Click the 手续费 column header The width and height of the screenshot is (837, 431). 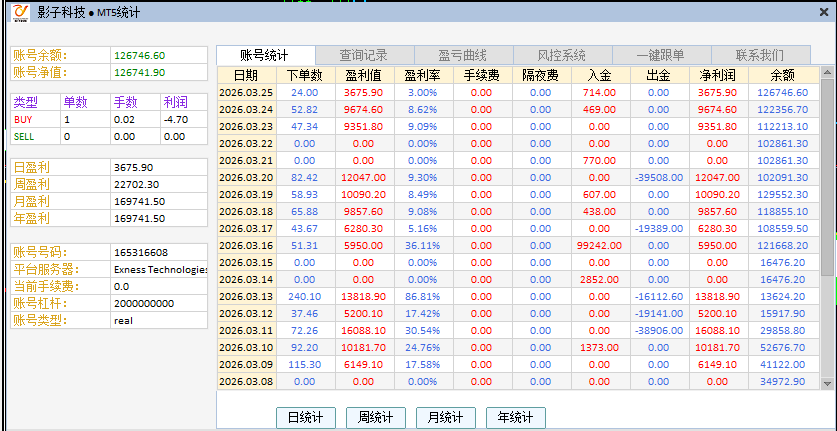pos(483,75)
